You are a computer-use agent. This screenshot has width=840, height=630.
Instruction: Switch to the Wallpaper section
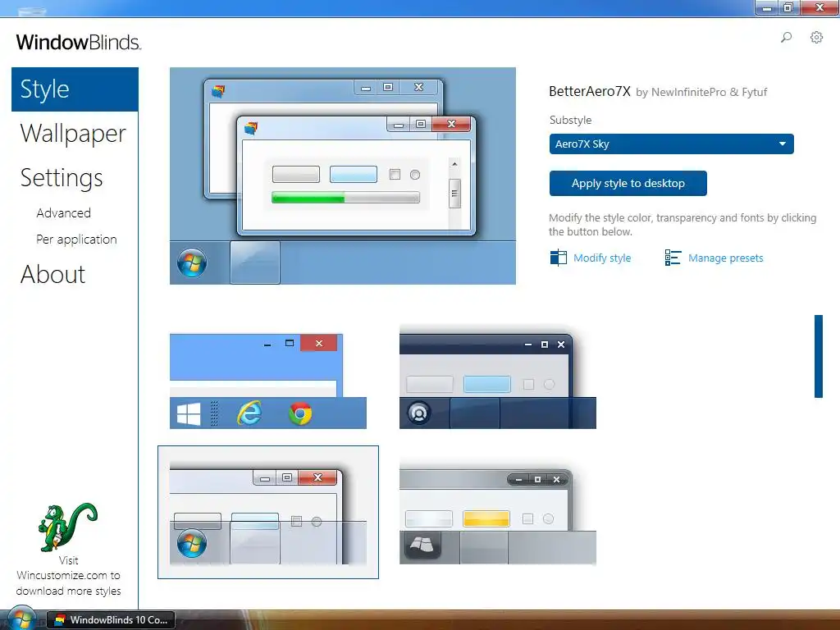[x=73, y=134]
